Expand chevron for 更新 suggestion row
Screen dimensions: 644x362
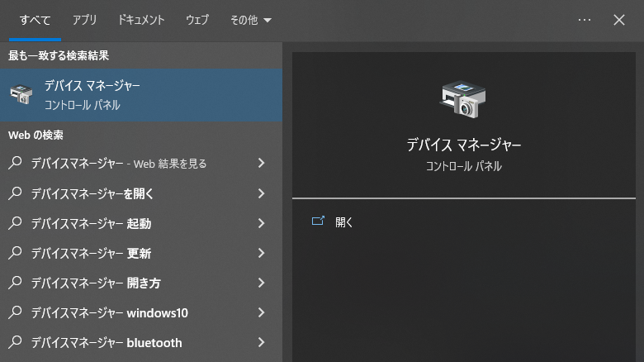[x=261, y=253]
